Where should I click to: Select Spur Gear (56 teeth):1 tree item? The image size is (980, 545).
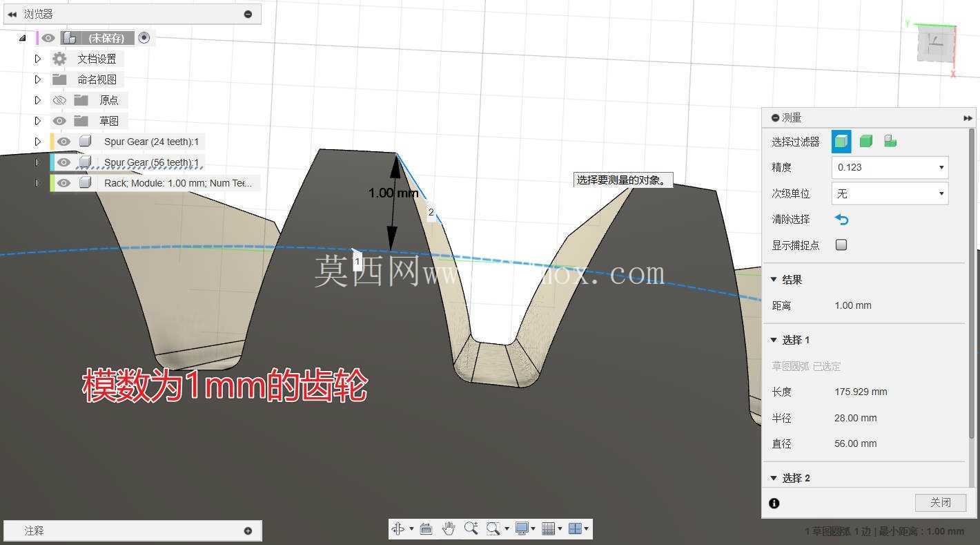(151, 162)
